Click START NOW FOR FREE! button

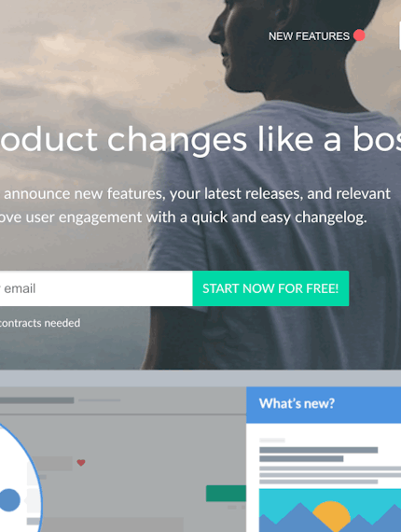[270, 288]
